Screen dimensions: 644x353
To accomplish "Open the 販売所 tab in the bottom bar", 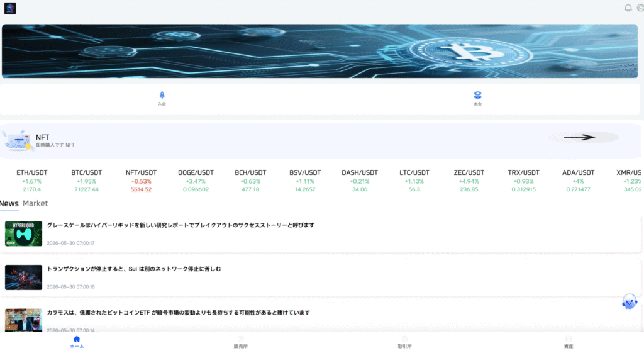I will [241, 342].
